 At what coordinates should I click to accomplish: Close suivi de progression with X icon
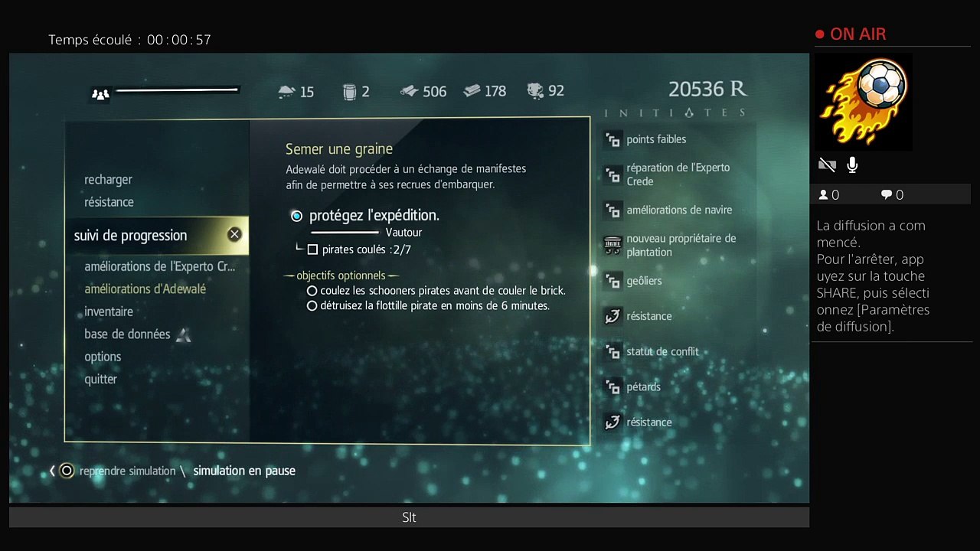click(x=234, y=235)
